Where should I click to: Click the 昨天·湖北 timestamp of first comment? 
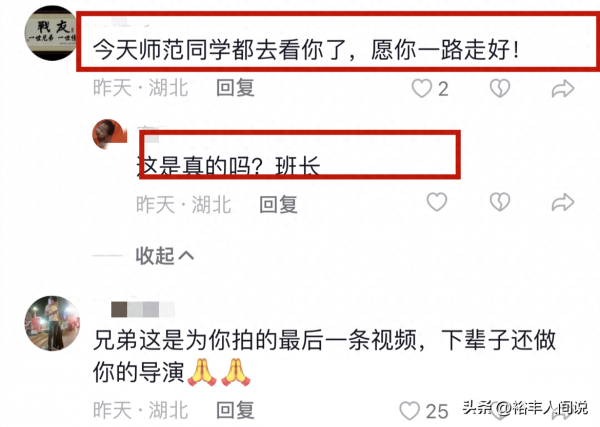point(140,88)
